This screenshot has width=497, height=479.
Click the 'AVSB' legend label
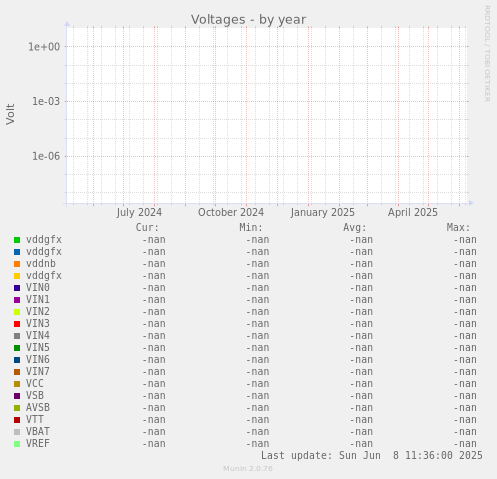tap(38, 408)
